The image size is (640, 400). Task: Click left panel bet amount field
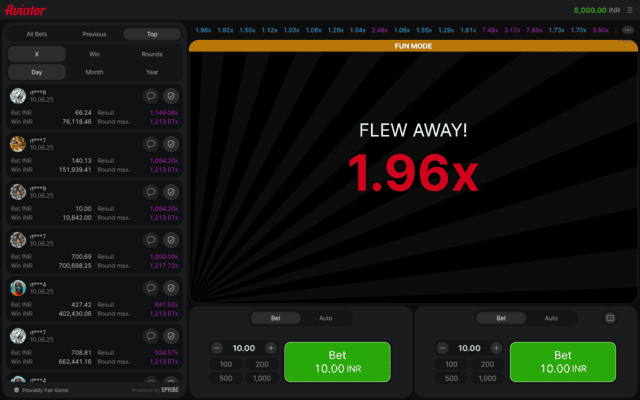244,348
